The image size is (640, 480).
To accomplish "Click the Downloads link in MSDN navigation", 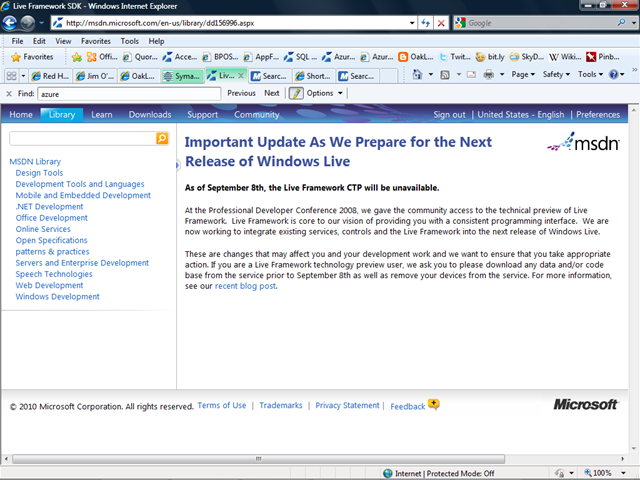I will [x=150, y=115].
